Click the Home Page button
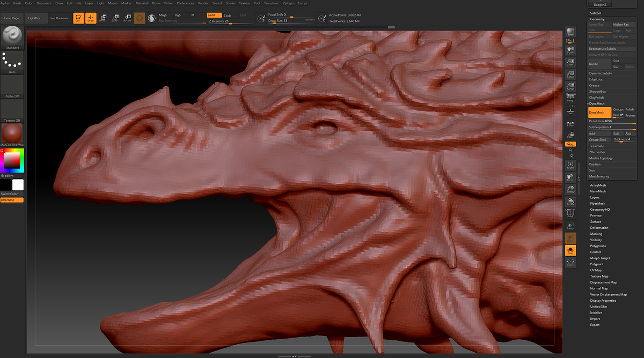644x358 pixels. click(11, 18)
